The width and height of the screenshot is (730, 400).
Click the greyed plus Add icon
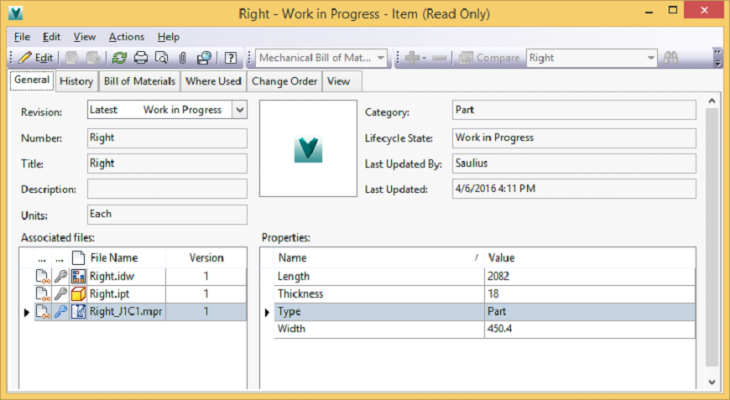412,58
